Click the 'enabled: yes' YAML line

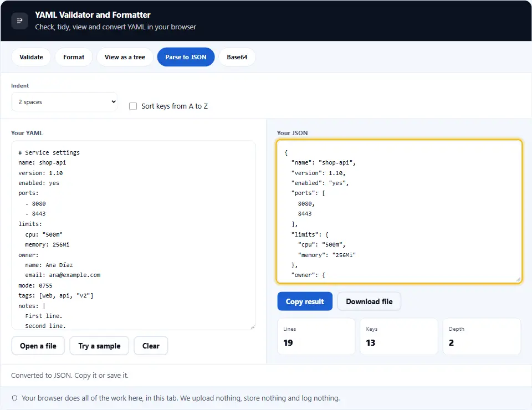coord(39,183)
